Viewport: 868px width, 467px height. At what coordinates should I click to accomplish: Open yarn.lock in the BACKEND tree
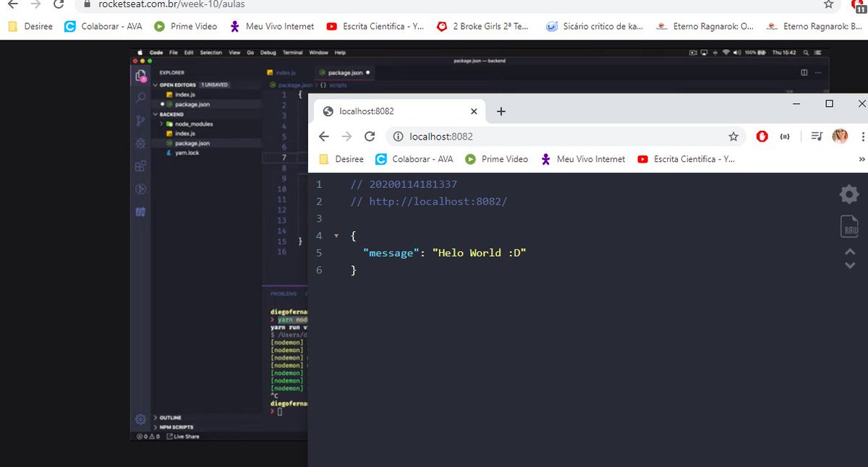(187, 153)
